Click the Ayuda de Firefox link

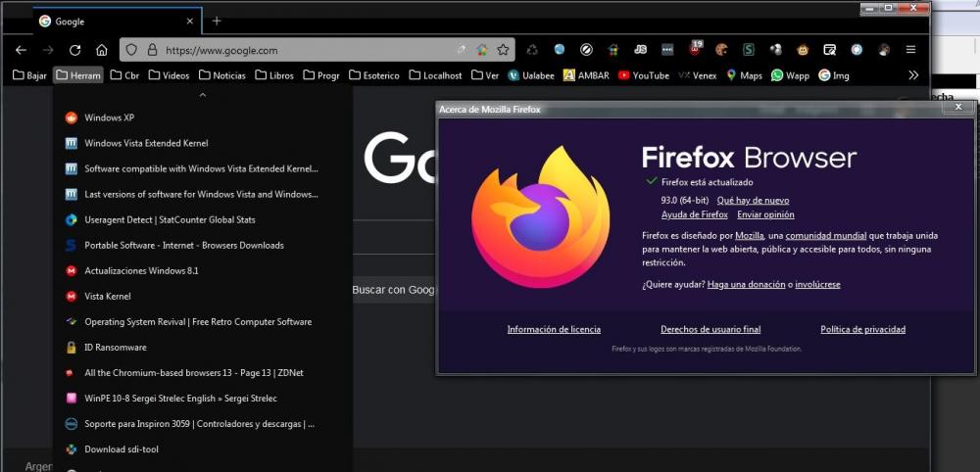click(695, 214)
